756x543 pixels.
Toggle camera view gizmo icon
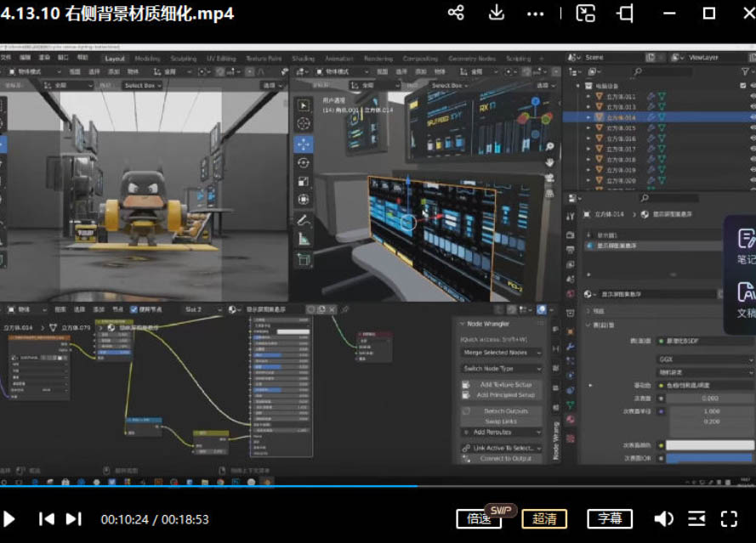[549, 178]
